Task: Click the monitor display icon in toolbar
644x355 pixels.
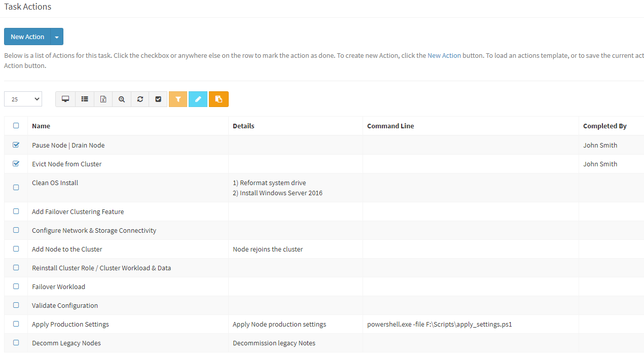Action: tap(65, 99)
